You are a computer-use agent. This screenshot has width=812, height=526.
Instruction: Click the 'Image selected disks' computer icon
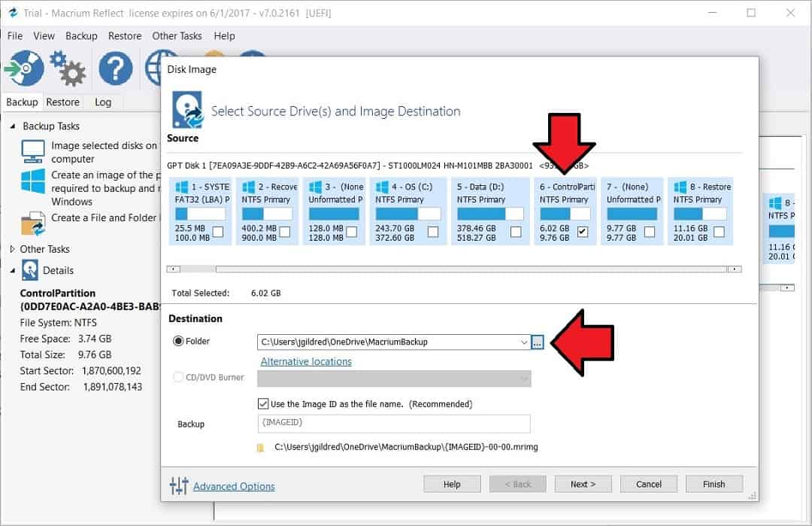[x=33, y=151]
